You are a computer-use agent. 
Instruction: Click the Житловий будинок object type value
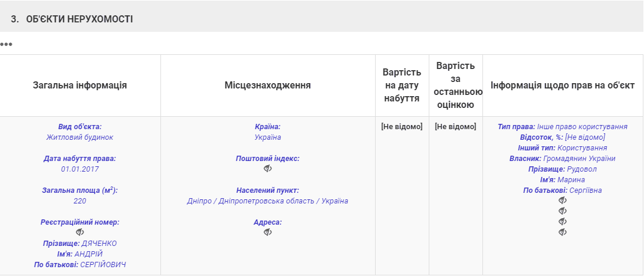coord(80,137)
